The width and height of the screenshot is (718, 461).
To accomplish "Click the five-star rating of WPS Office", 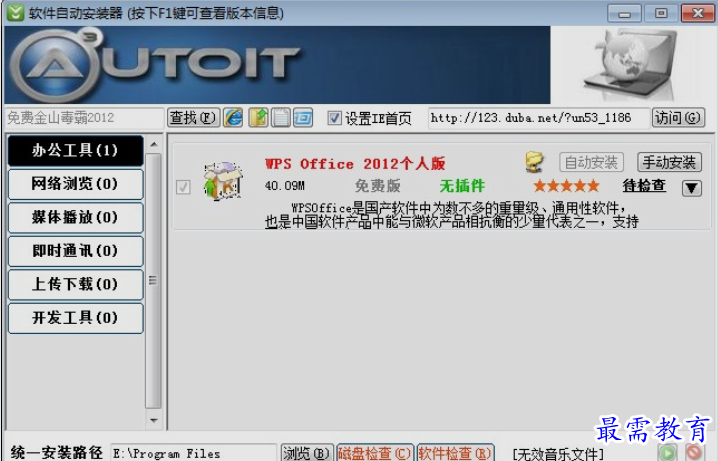I will [566, 186].
